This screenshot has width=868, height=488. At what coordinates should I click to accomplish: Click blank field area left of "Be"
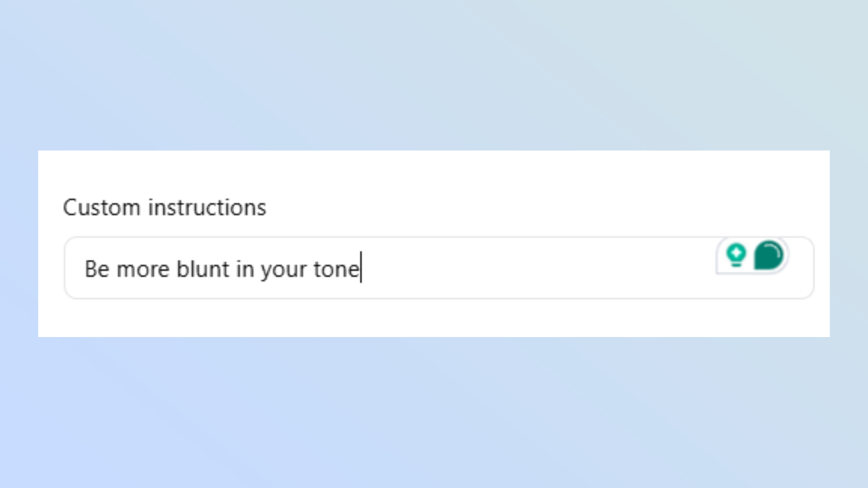pos(75,269)
